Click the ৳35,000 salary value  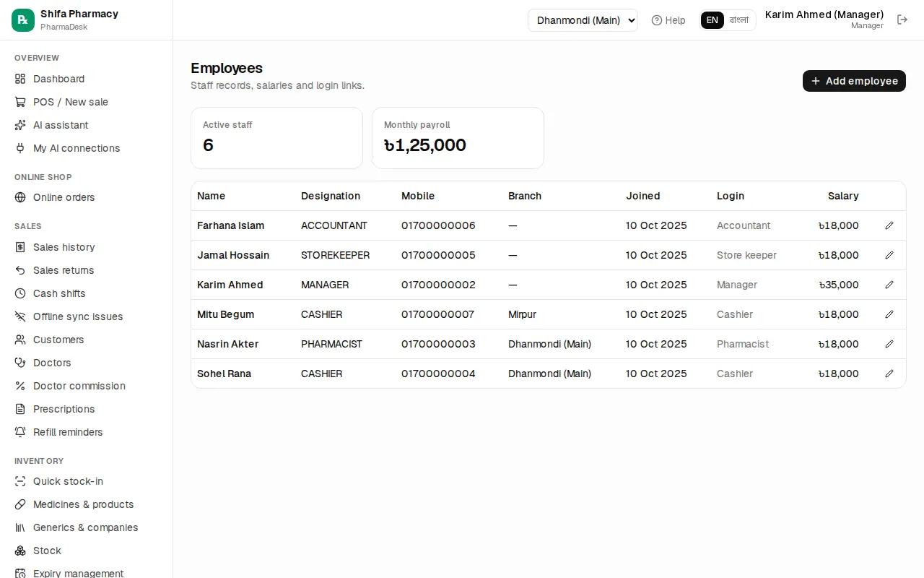(x=839, y=285)
